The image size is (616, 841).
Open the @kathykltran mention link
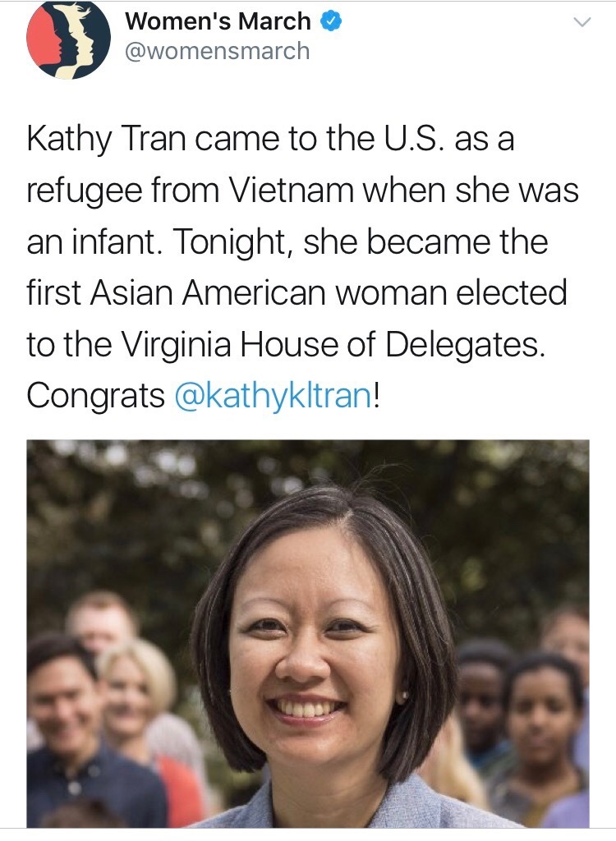(273, 396)
